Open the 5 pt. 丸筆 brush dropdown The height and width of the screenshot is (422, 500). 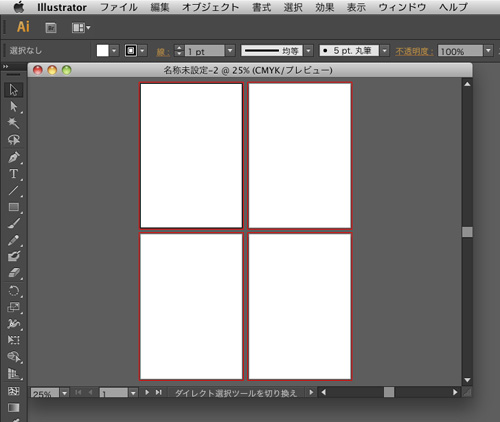(x=385, y=51)
